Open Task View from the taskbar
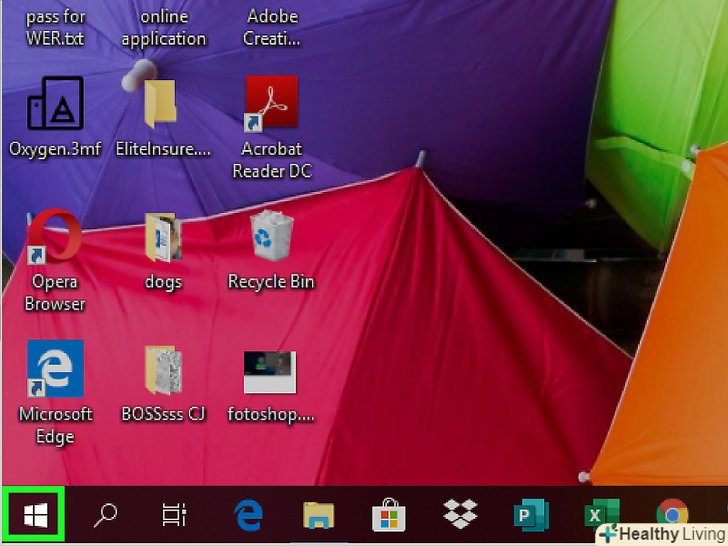The width and height of the screenshot is (728, 546). [174, 515]
